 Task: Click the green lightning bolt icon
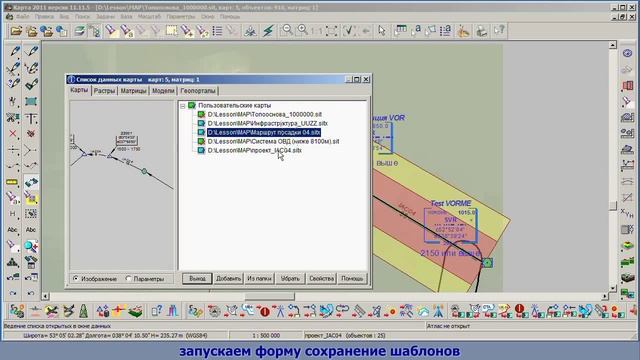click(x=268, y=31)
